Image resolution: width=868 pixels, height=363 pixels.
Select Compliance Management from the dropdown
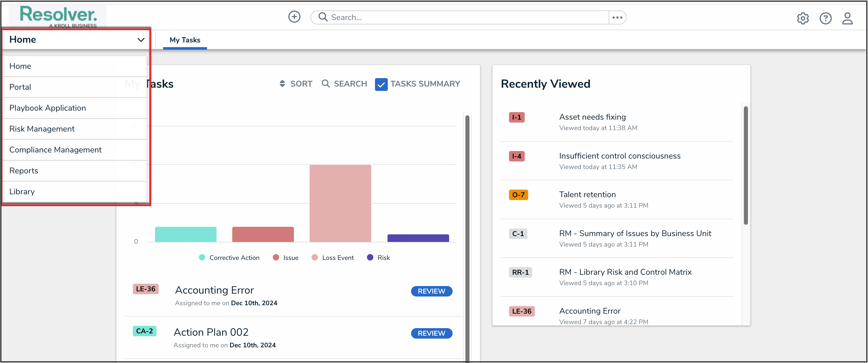coord(55,150)
